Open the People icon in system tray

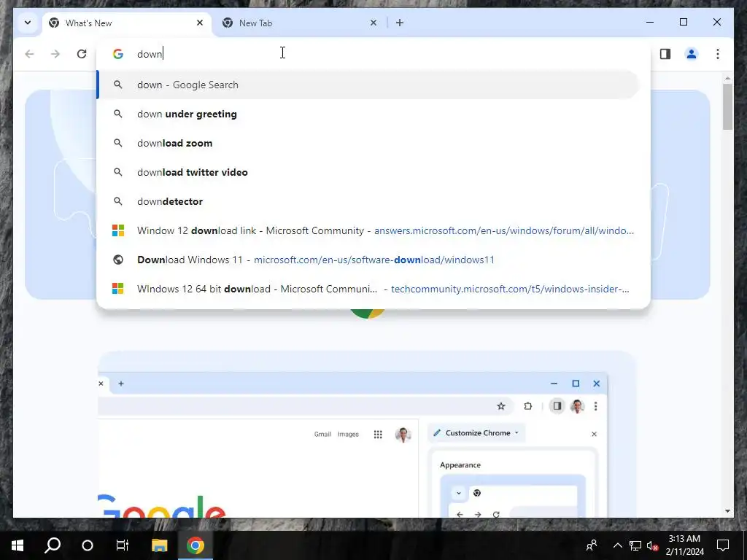[x=592, y=545]
